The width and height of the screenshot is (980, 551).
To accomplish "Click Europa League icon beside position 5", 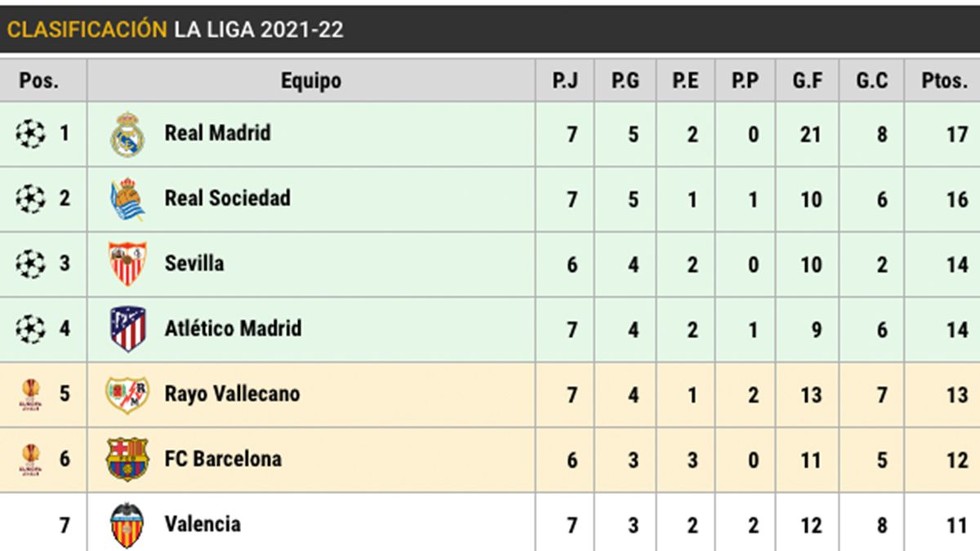I will 30,394.
